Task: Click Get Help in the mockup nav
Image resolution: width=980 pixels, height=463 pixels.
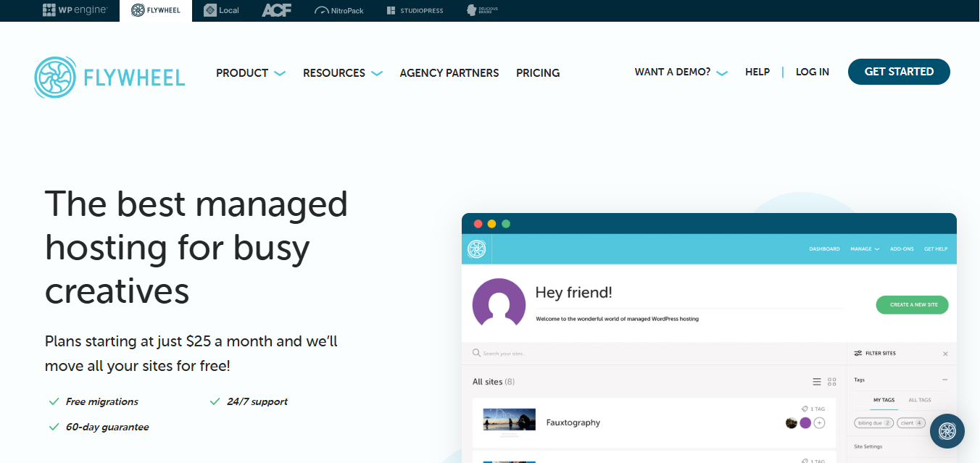Action: pyautogui.click(x=936, y=249)
